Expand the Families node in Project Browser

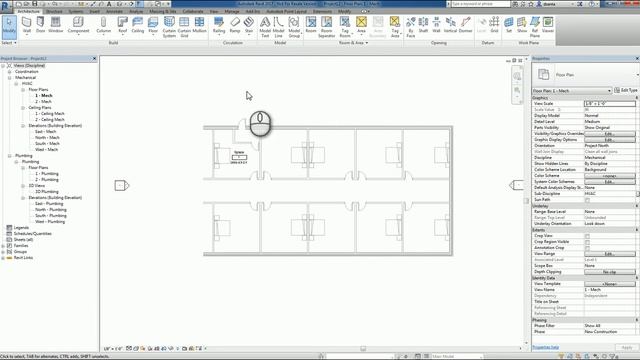coord(3,246)
